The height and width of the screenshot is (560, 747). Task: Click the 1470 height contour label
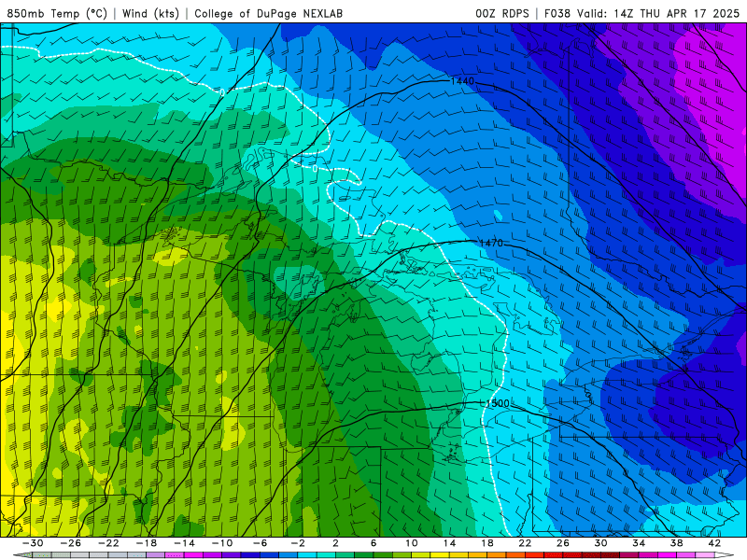tap(491, 243)
